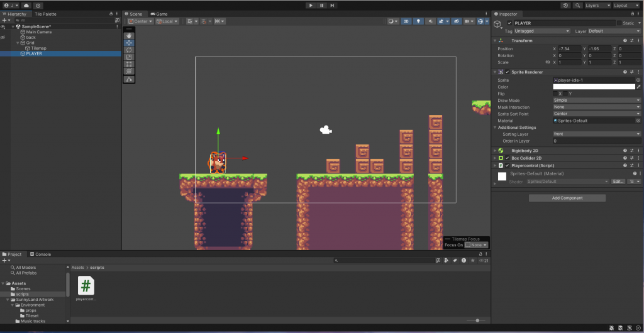644x333 pixels.
Task: Disable the Box Collider 2D checkbox
Action: (x=508, y=158)
